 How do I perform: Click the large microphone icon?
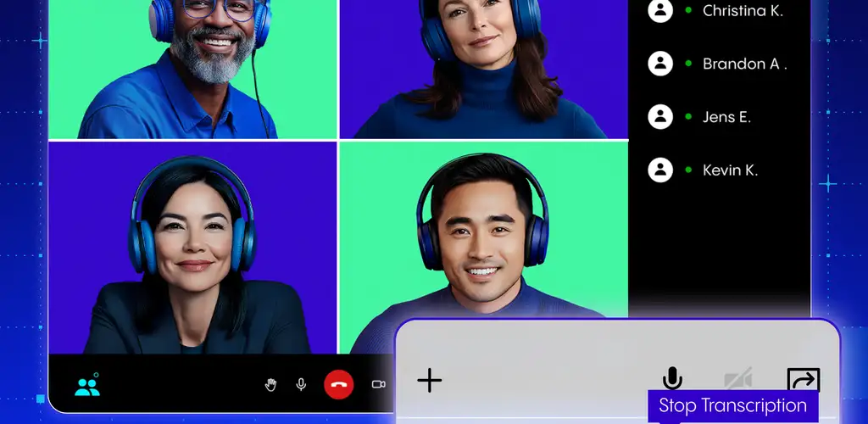[672, 378]
